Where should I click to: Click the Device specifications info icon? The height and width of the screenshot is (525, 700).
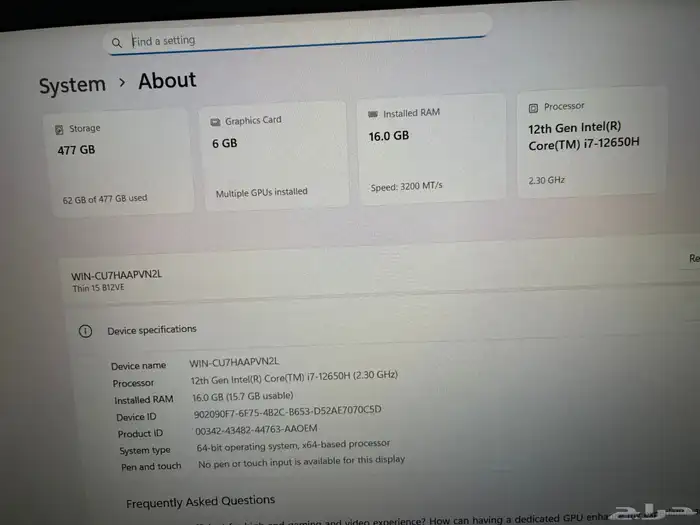point(86,331)
